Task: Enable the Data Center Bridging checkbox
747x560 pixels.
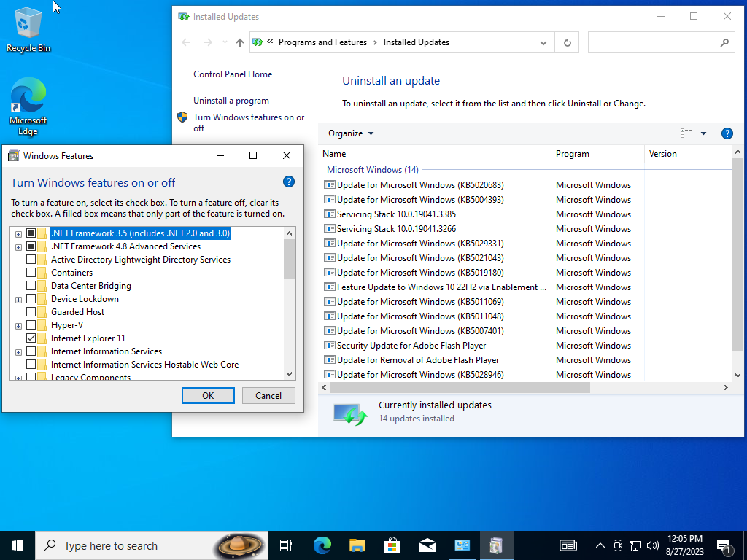Action: tap(31, 286)
